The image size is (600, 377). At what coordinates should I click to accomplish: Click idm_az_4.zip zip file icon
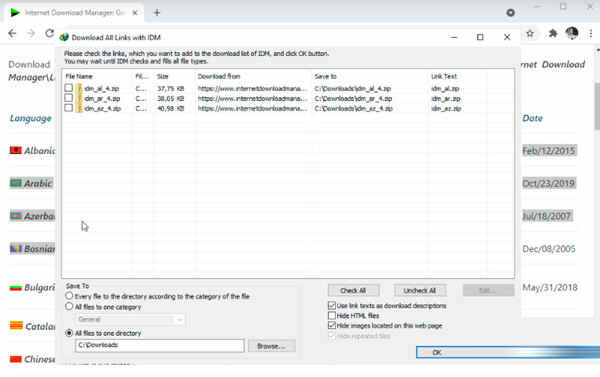[79, 108]
